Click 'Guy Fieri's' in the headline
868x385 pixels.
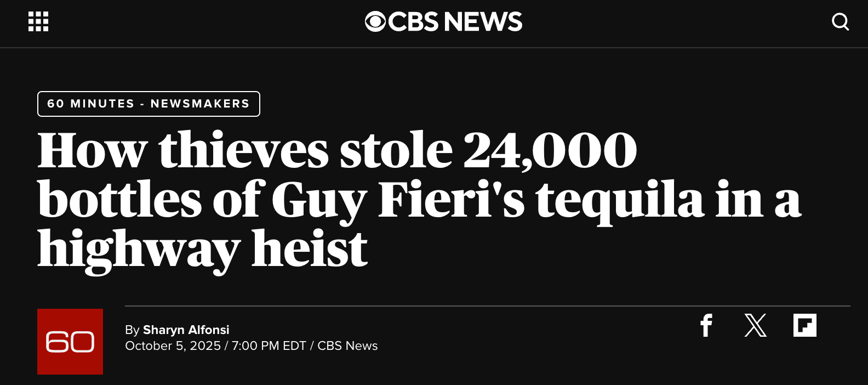[397, 200]
